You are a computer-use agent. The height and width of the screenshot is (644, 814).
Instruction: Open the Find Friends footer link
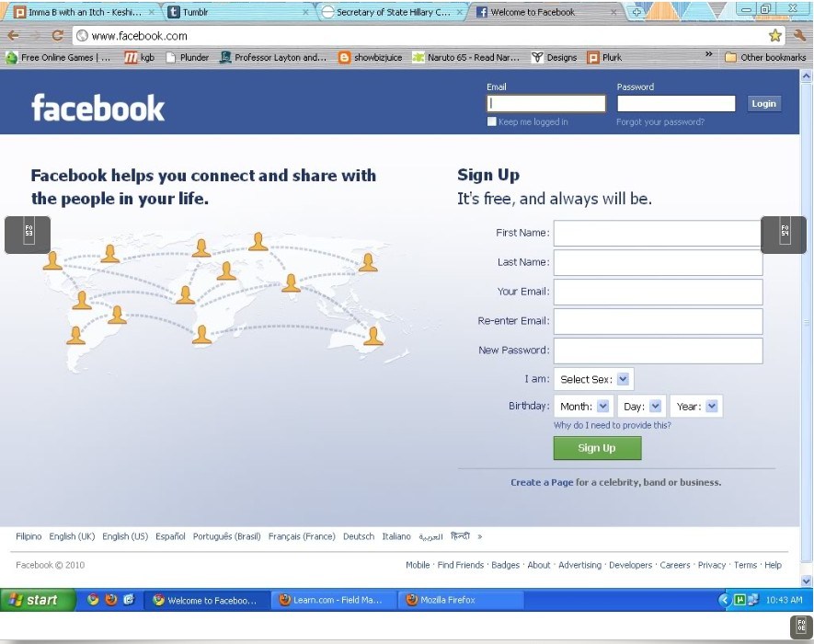pos(461,565)
